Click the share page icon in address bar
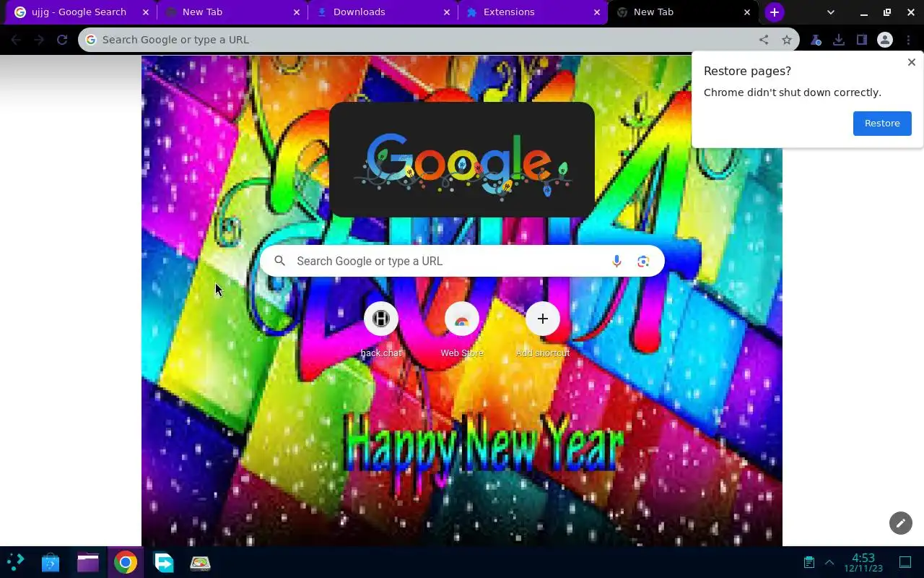The width and height of the screenshot is (924, 578). pos(764,40)
